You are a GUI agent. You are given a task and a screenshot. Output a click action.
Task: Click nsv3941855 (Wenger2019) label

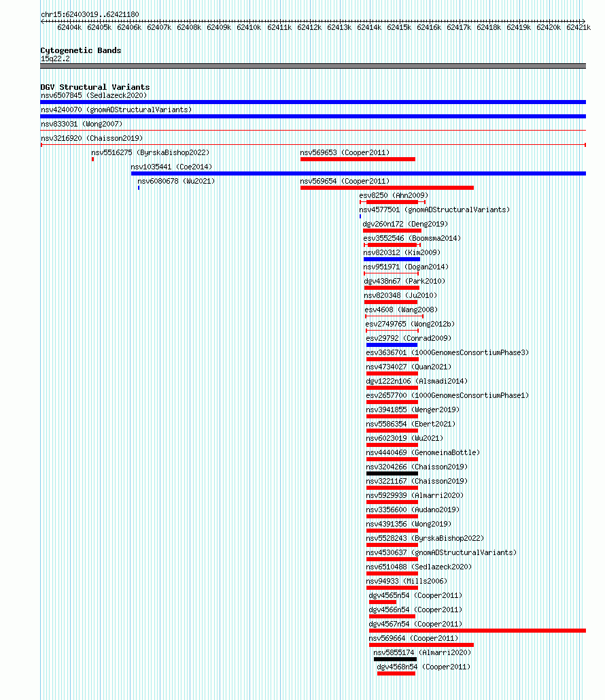413,410
